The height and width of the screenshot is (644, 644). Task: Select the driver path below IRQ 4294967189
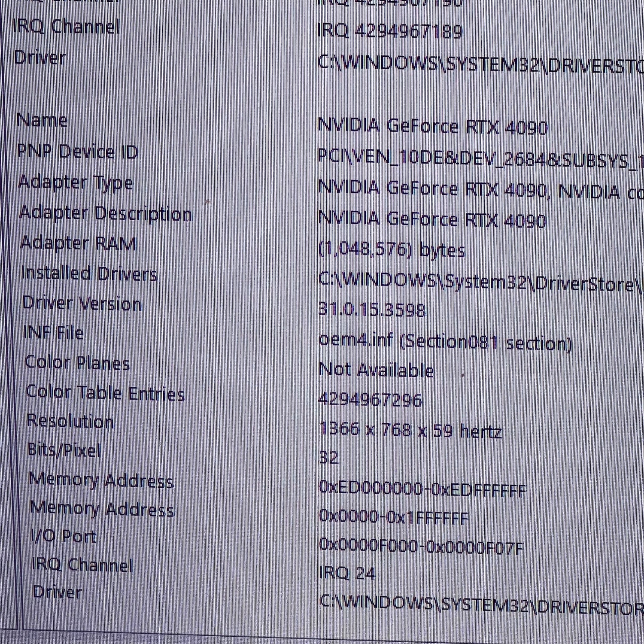click(x=481, y=64)
